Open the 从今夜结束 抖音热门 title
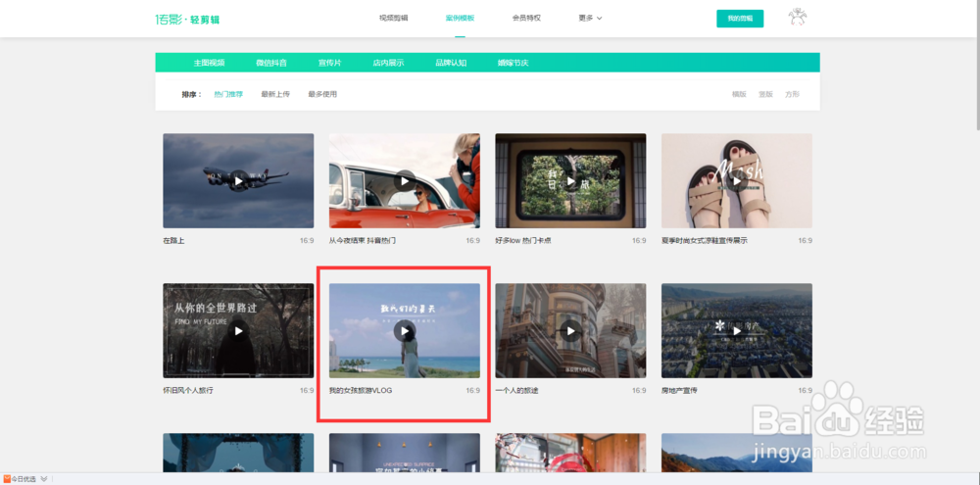980x485 pixels. 363,241
